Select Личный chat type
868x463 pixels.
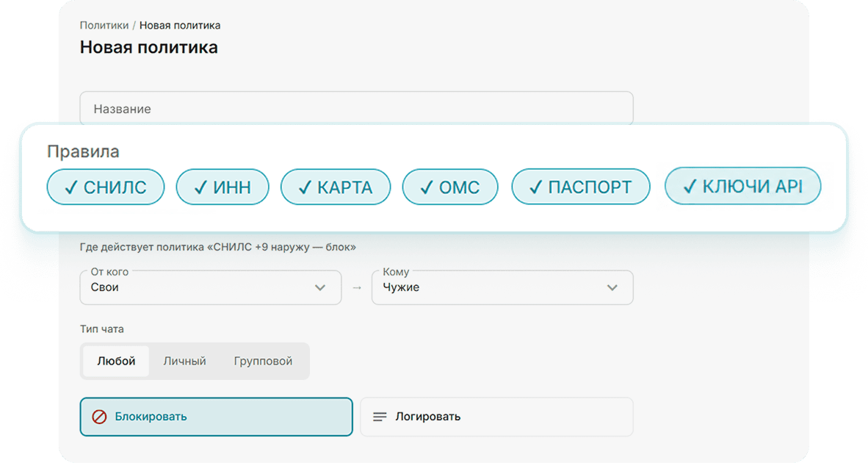tap(184, 361)
